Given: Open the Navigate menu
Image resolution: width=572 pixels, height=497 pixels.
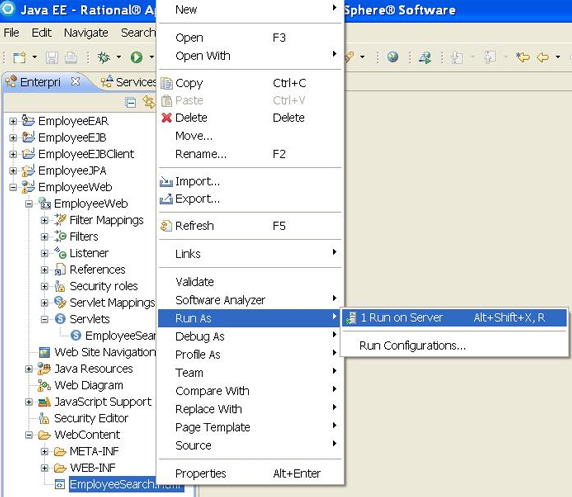Looking at the screenshot, I should (x=86, y=33).
